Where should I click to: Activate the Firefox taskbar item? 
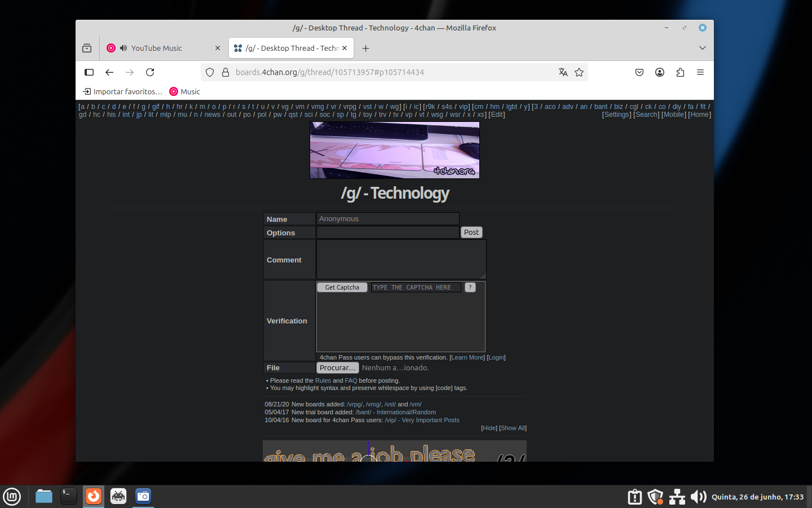[x=94, y=496]
